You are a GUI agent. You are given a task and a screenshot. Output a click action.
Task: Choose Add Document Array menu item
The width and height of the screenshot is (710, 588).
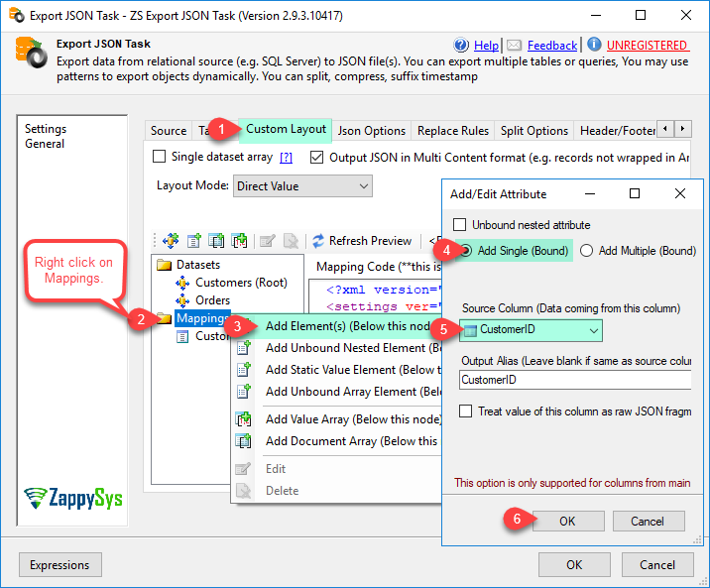point(337,441)
